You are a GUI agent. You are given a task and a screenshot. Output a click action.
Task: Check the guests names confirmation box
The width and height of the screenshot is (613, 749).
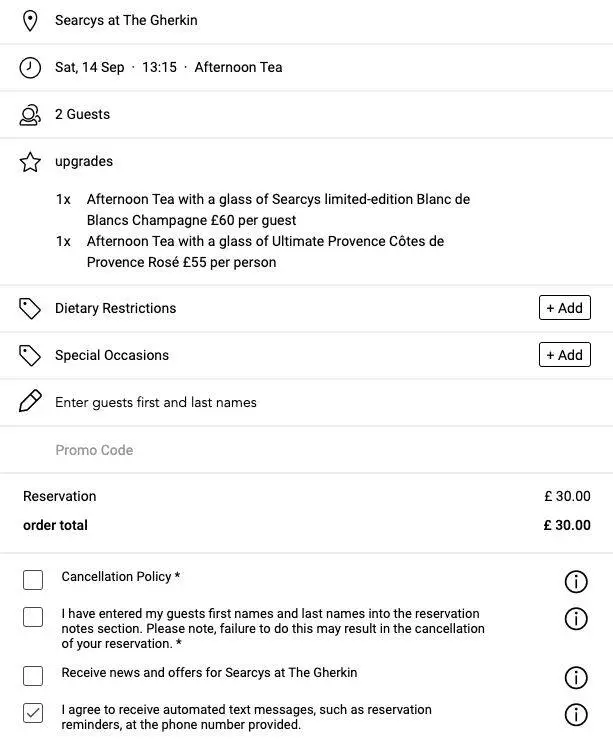point(33,617)
